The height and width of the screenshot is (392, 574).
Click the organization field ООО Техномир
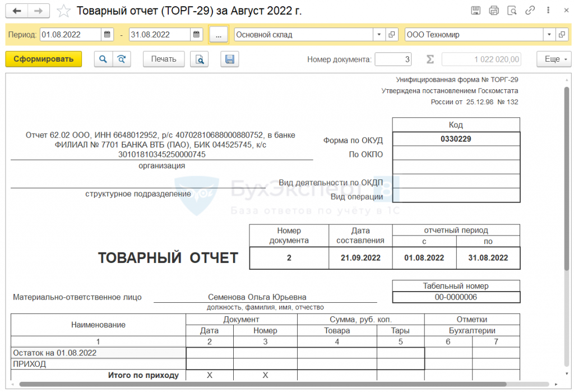[474, 34]
